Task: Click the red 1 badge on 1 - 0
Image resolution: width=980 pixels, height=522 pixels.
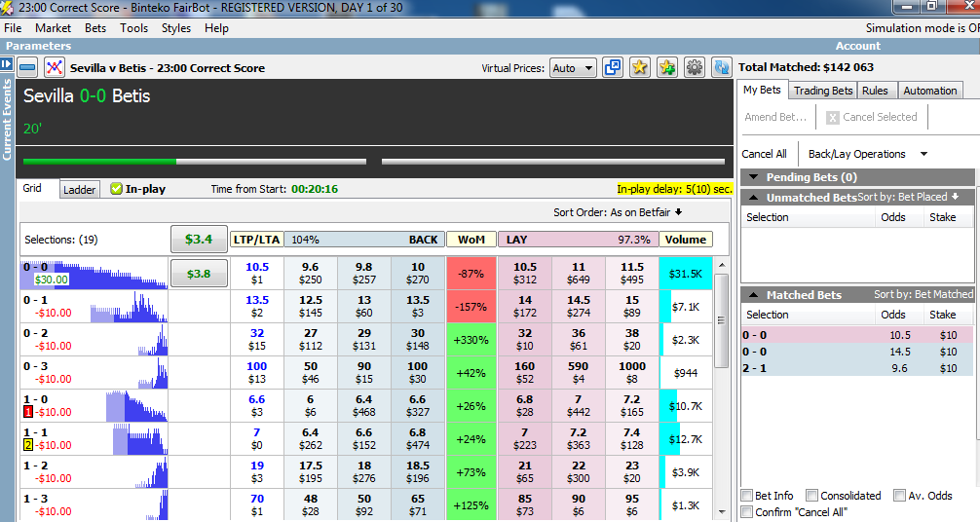Action: tap(28, 412)
